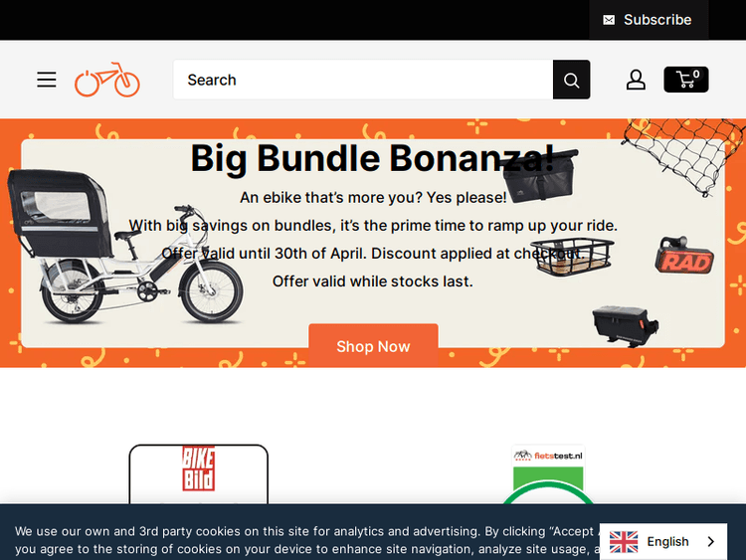Select the fietstest.nl award badge
This screenshot has height=560, width=746.
pos(548,473)
